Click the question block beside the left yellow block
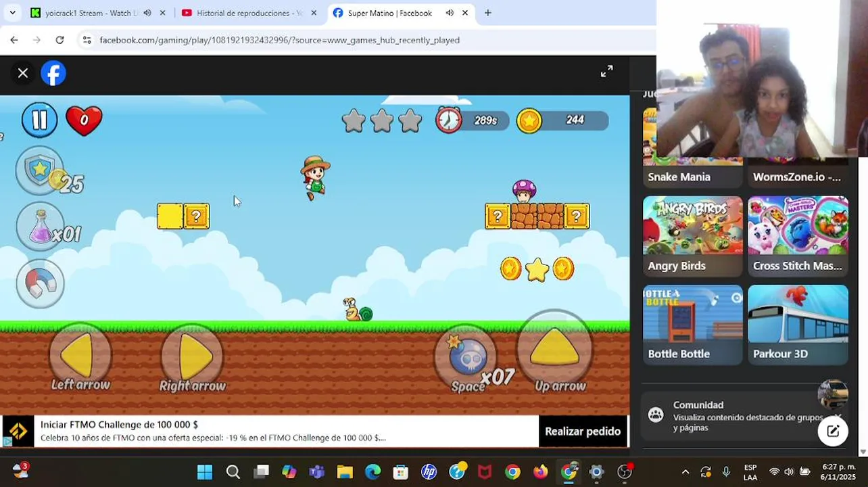 pos(196,216)
